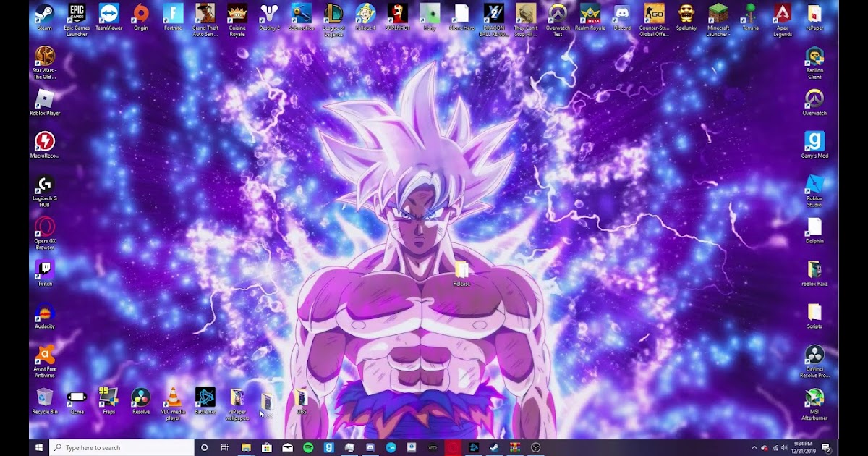
Task: Select the Battle.net desktop icon
Action: [x=205, y=402]
